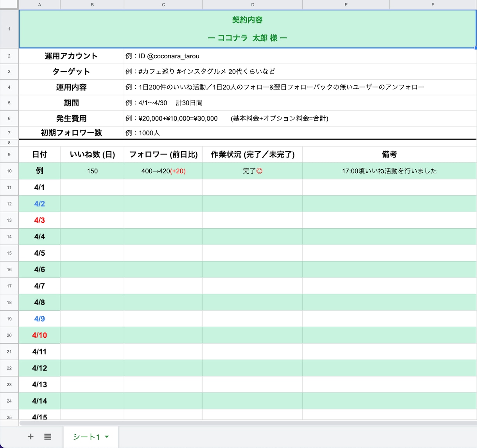Viewport: 477px width, 448px height.
Task: Click cell with ¥20,000+¥10,000=¥30,000
Action: (x=300, y=118)
